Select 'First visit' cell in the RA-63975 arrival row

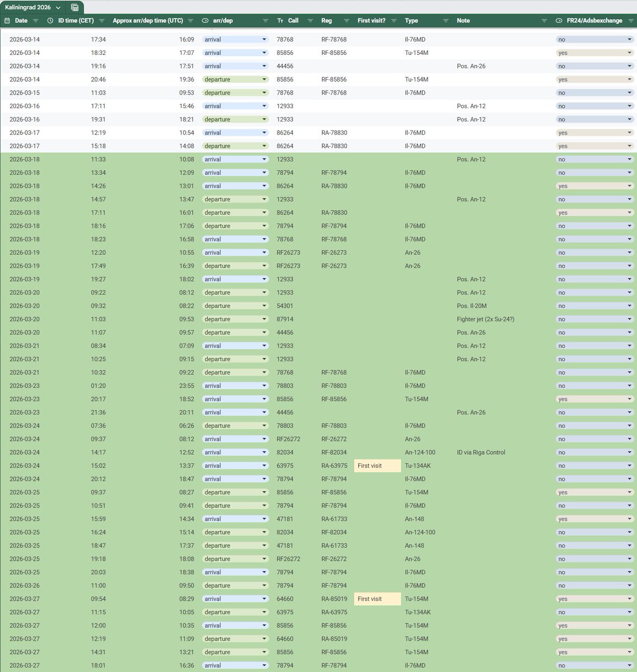[x=377, y=466]
